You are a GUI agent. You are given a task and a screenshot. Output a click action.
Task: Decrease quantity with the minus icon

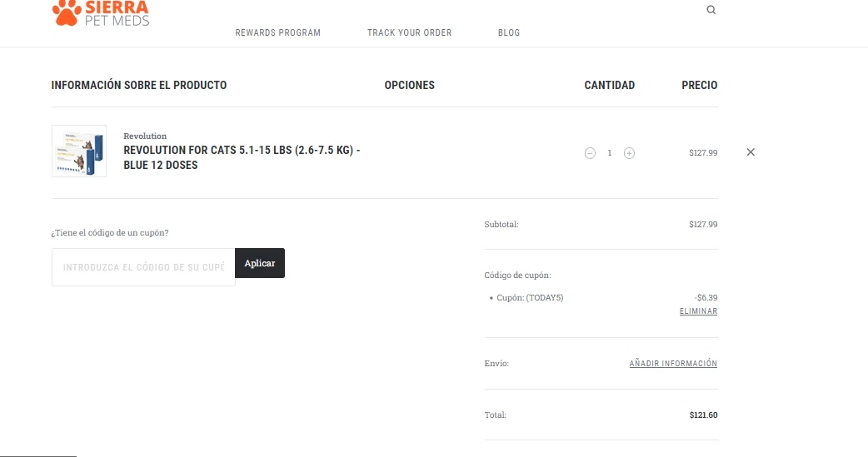click(x=590, y=153)
